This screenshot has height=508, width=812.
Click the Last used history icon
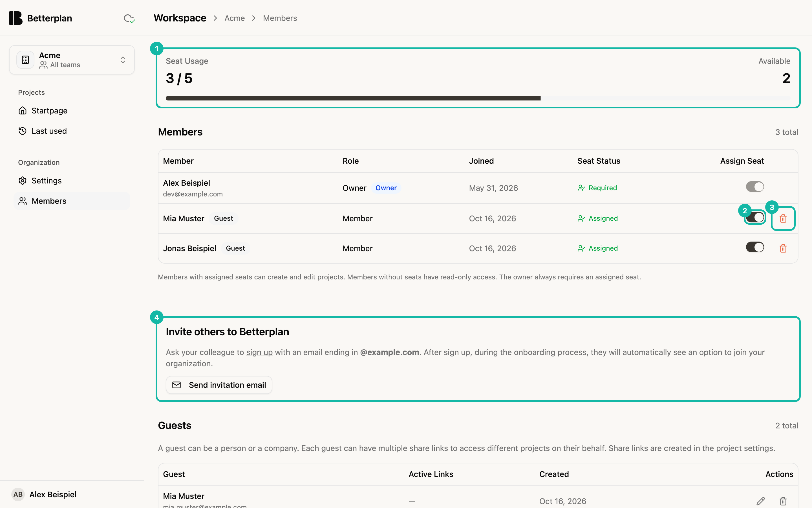(x=23, y=131)
